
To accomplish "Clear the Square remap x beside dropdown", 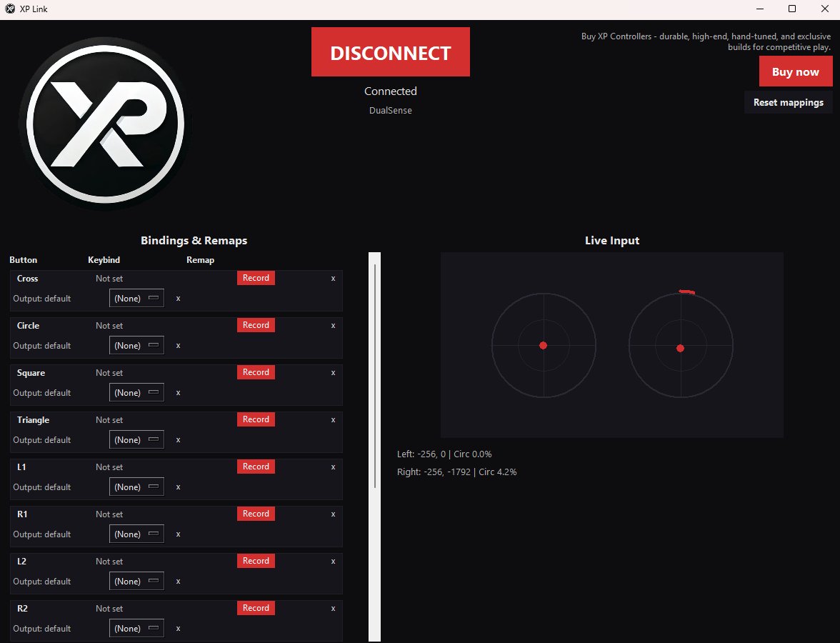I will pyautogui.click(x=179, y=393).
